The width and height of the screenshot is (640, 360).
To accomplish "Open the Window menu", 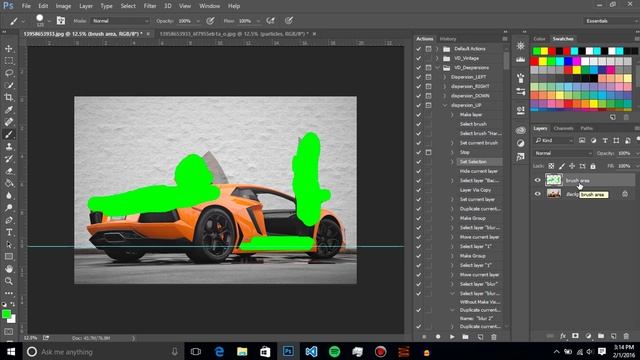I will 209,6.
